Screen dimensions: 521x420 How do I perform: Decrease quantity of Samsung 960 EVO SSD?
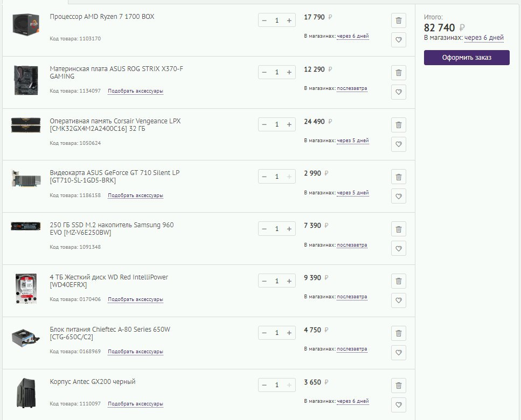265,229
